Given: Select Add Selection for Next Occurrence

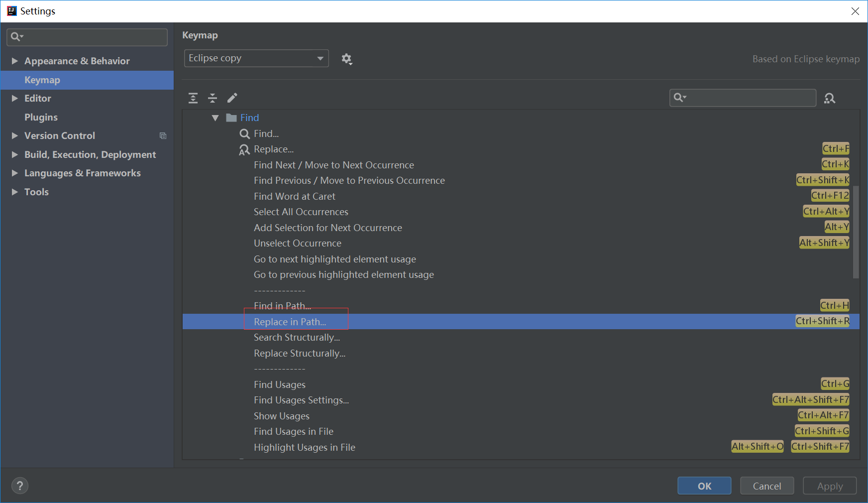Looking at the screenshot, I should pyautogui.click(x=521, y=228).
